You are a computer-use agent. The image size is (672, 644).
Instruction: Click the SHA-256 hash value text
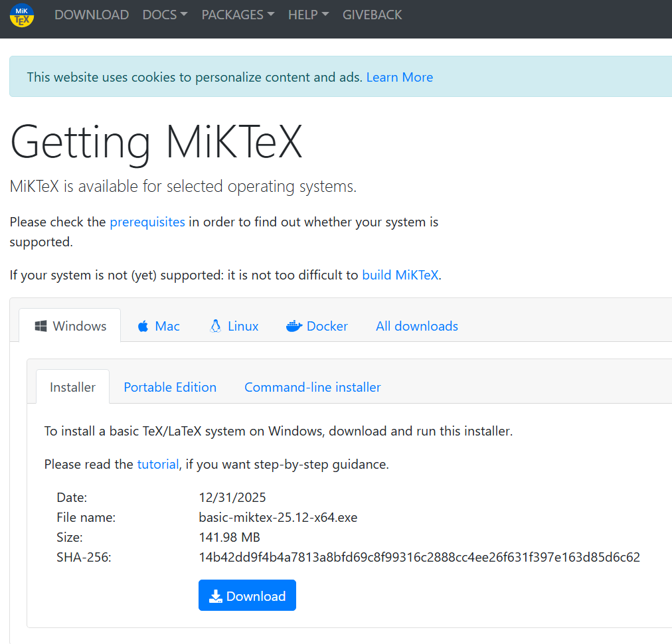click(419, 557)
